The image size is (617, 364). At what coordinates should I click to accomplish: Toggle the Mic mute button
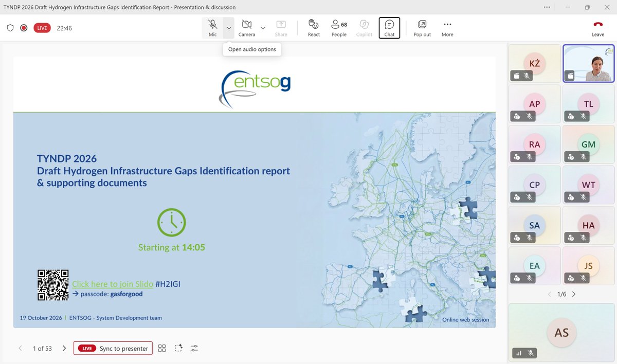(x=212, y=28)
